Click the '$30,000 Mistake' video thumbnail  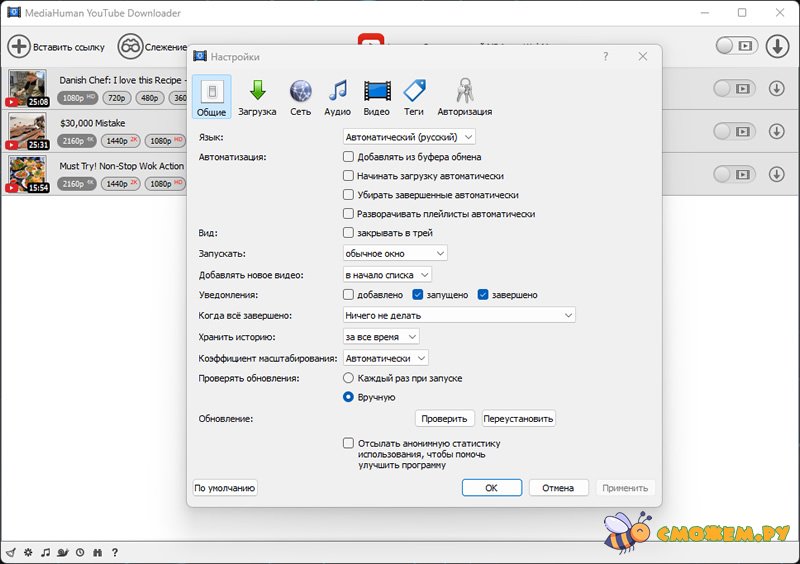28,131
